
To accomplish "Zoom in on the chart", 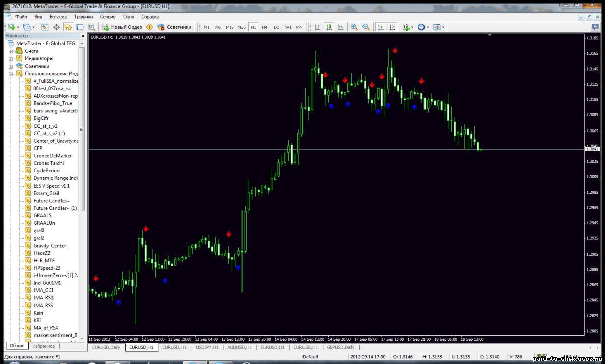I will point(354,27).
